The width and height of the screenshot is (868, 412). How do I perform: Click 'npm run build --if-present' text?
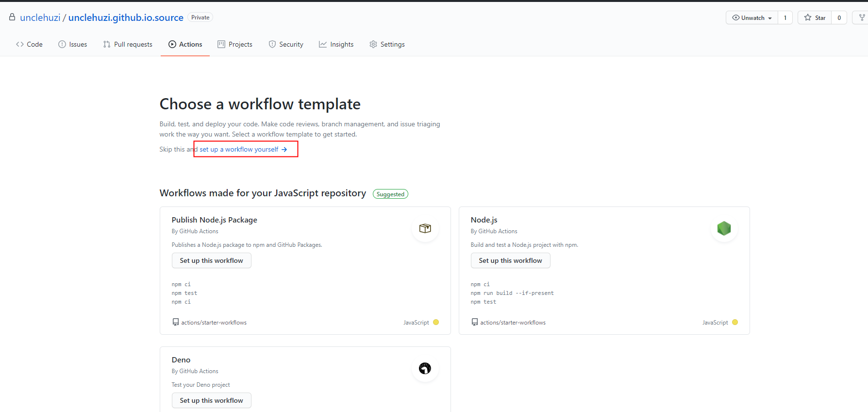point(512,293)
